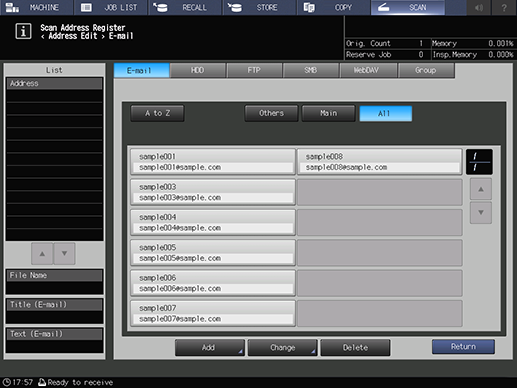Select the HDD address tab

pyautogui.click(x=198, y=70)
